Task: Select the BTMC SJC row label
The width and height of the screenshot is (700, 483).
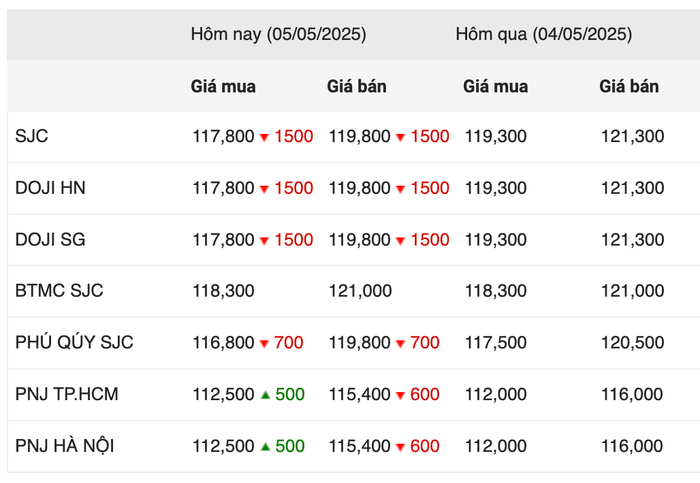Action: point(59,291)
